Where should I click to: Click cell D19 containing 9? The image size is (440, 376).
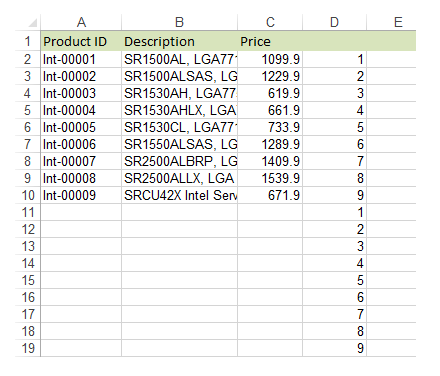tap(334, 348)
